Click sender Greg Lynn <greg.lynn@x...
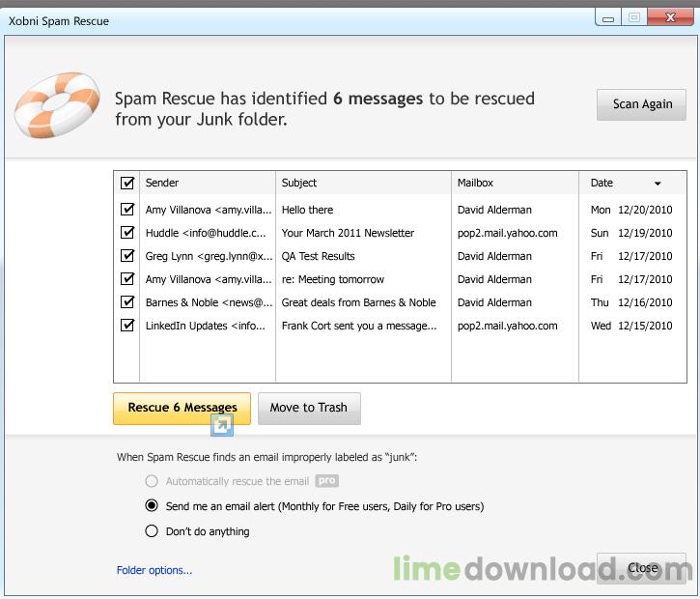 tap(209, 256)
